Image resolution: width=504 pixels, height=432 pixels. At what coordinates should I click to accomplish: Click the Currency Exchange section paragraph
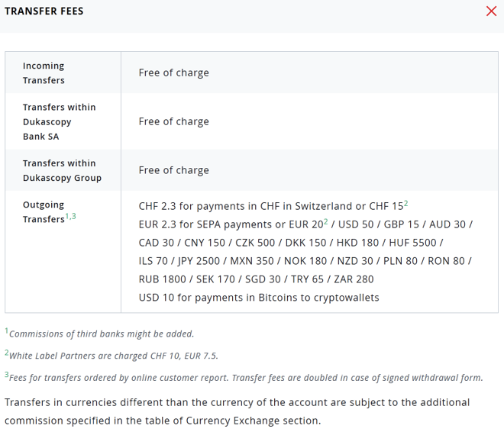tap(237, 411)
